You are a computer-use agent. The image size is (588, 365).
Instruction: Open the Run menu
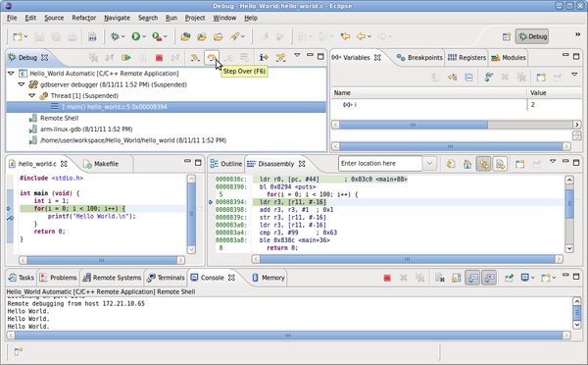pos(171,18)
